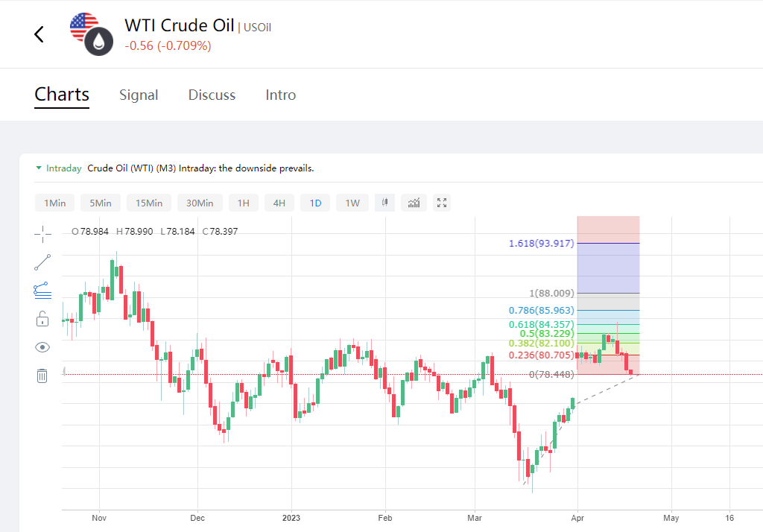The height and width of the screenshot is (532, 763).
Task: Select the trend line drawing tool
Action: (42, 262)
